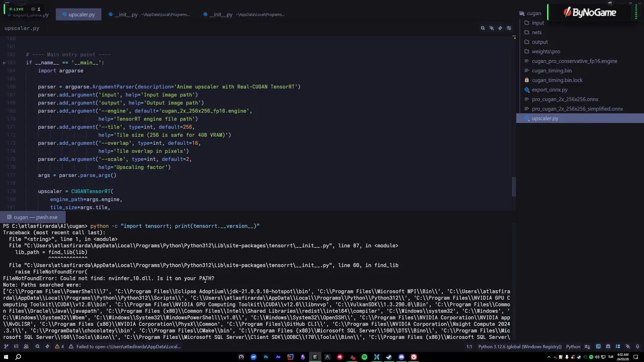
Task: Click the 1:1 cursor position indicator
Action: point(469,346)
